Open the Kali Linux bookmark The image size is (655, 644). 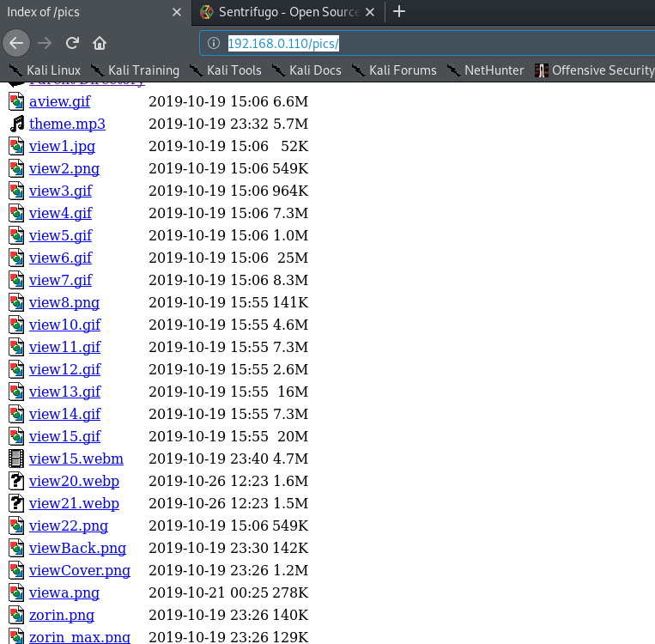[45, 70]
